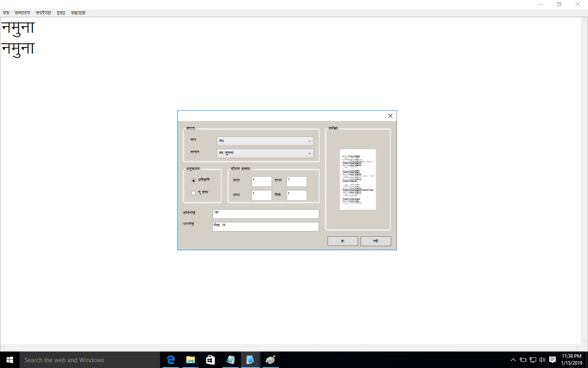Click the Paint palette taskbar icon

pyautogui.click(x=270, y=360)
